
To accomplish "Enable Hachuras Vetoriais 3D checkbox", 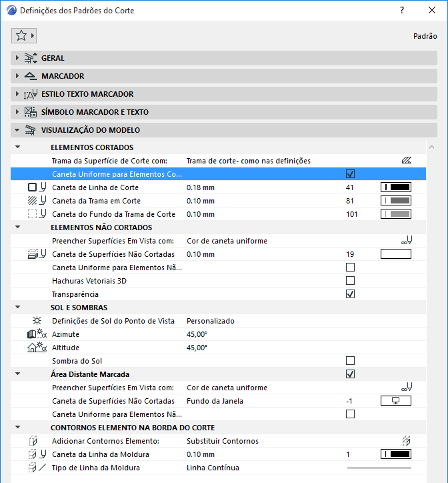I will [x=350, y=281].
